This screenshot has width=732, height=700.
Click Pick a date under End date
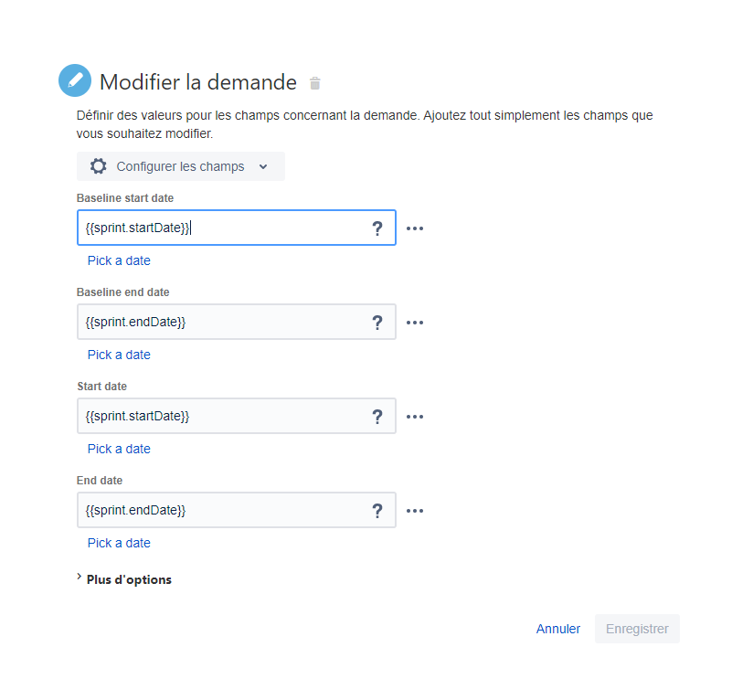[119, 543]
